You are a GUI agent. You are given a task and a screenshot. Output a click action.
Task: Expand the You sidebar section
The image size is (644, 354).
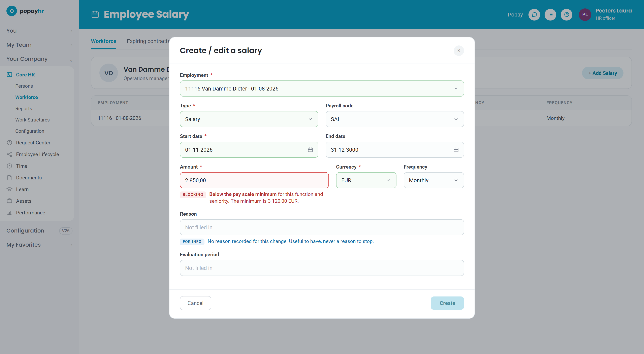tap(39, 31)
